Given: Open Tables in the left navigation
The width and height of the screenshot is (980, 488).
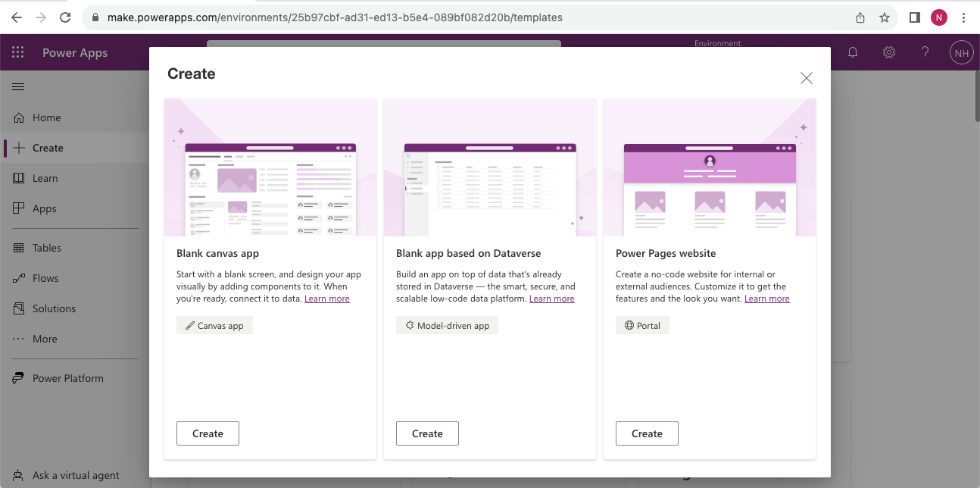Looking at the screenshot, I should (x=46, y=248).
